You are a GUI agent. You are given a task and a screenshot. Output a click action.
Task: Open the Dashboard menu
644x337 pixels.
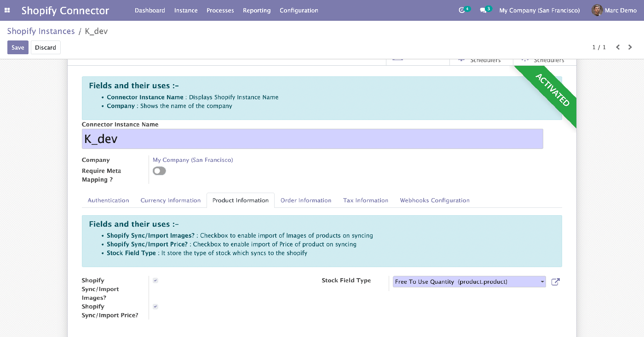tap(150, 10)
